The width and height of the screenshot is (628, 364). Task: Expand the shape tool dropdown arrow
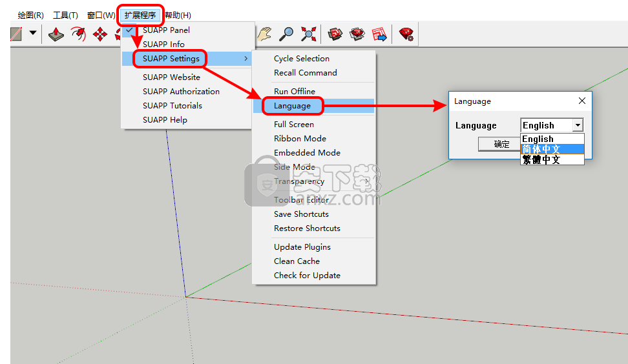(x=33, y=33)
